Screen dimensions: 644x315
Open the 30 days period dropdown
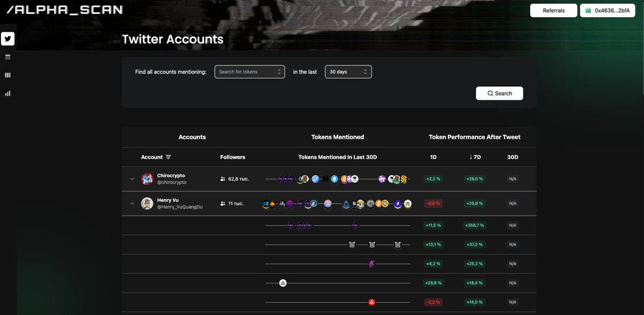click(x=348, y=72)
